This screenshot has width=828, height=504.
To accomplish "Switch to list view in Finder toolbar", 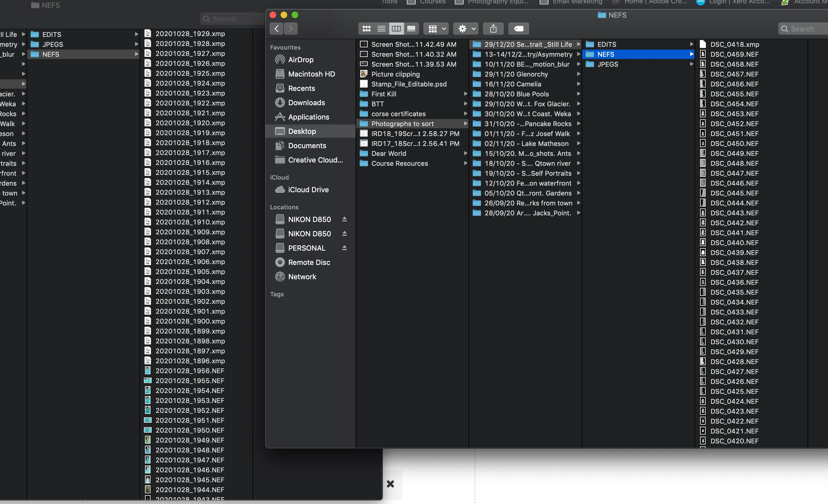I will [x=381, y=29].
